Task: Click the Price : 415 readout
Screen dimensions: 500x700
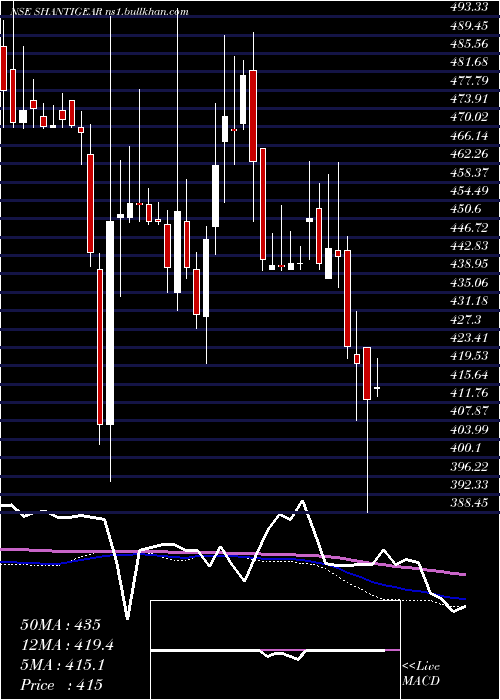Action: click(61, 685)
